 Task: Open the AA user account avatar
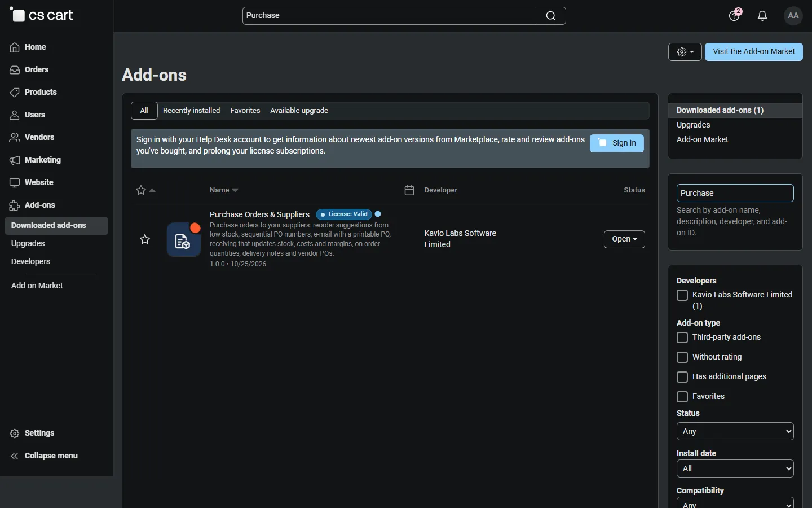[x=794, y=16]
